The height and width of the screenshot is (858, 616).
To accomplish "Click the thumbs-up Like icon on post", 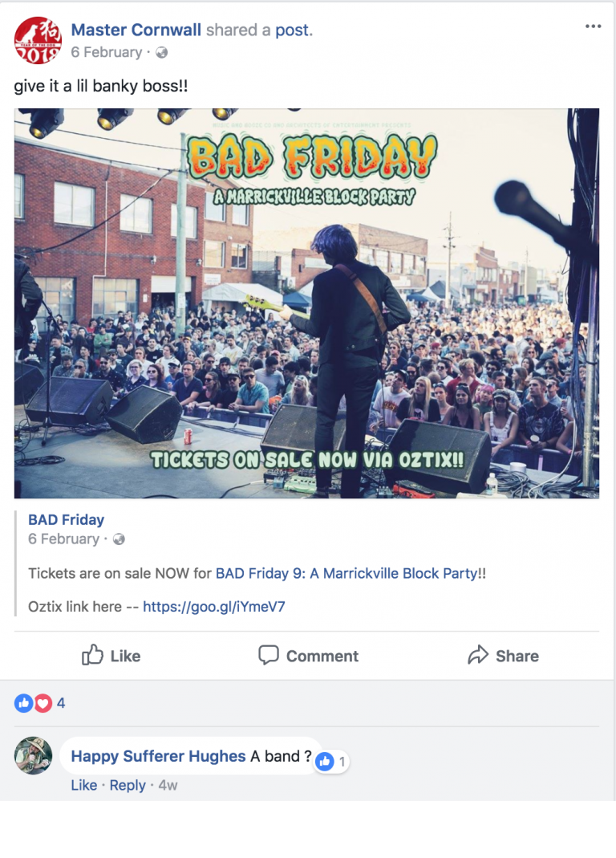I will (92, 654).
